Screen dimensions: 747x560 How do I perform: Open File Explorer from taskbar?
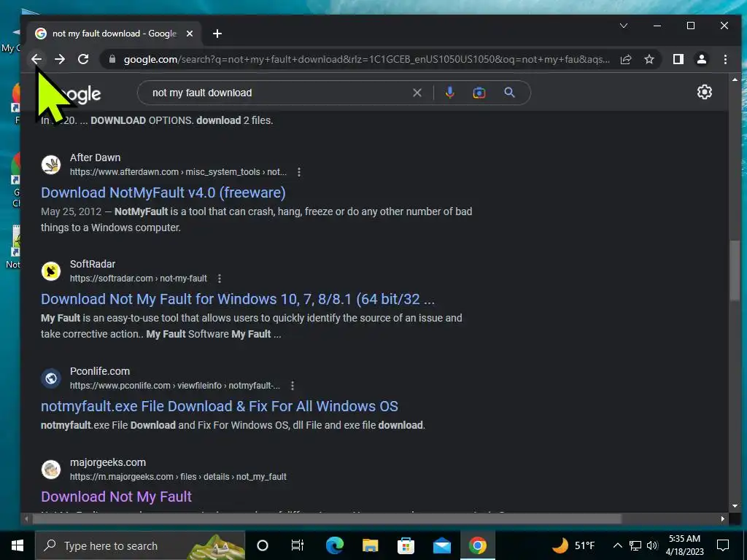click(370, 545)
